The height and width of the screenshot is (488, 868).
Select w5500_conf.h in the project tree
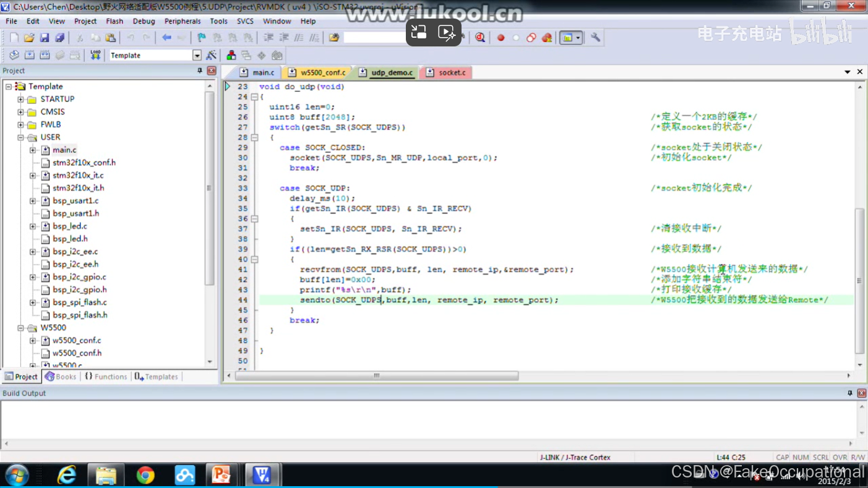pos(77,353)
